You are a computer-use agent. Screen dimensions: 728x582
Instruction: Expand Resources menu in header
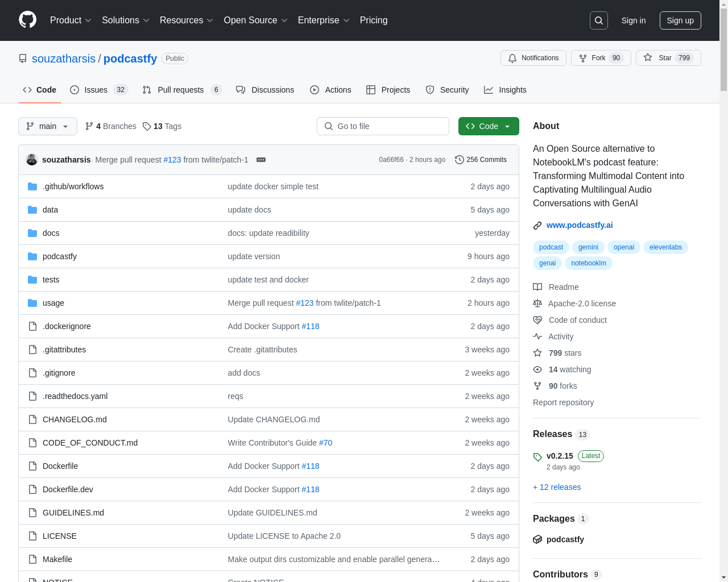click(187, 20)
